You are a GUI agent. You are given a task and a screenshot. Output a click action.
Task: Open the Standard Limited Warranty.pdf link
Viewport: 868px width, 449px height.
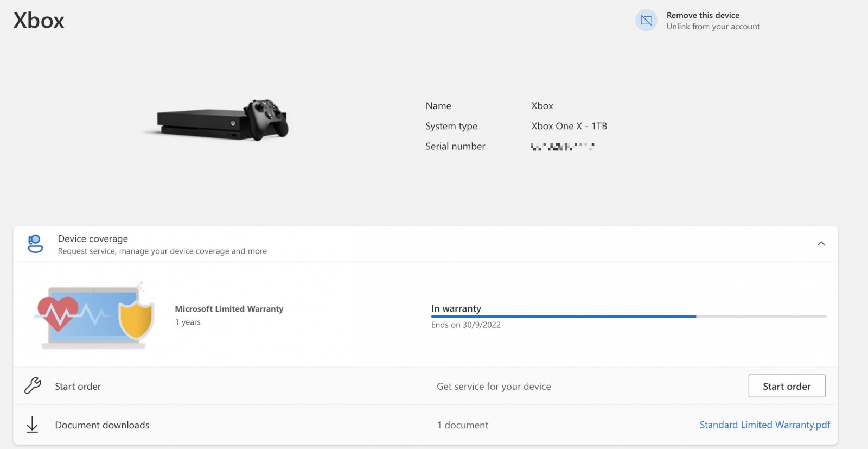(x=764, y=425)
